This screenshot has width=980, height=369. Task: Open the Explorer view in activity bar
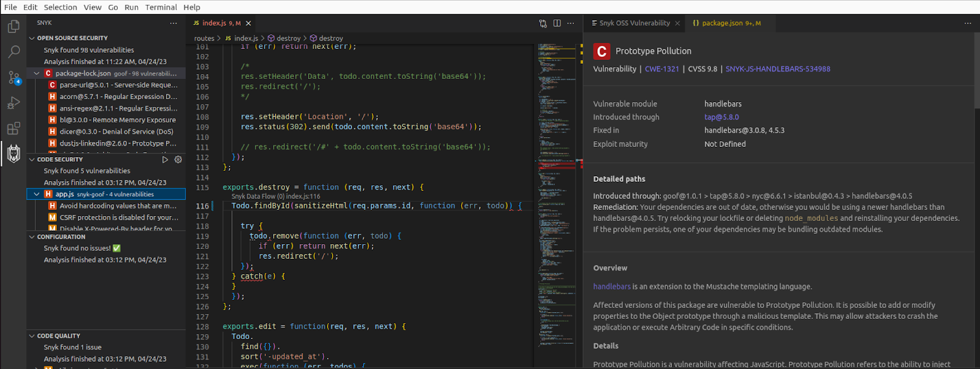[x=13, y=27]
